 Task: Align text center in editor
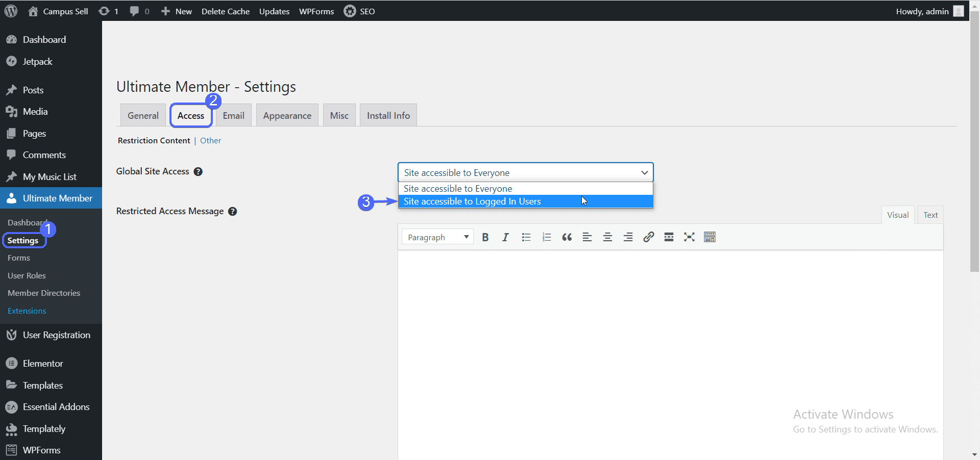click(x=608, y=237)
